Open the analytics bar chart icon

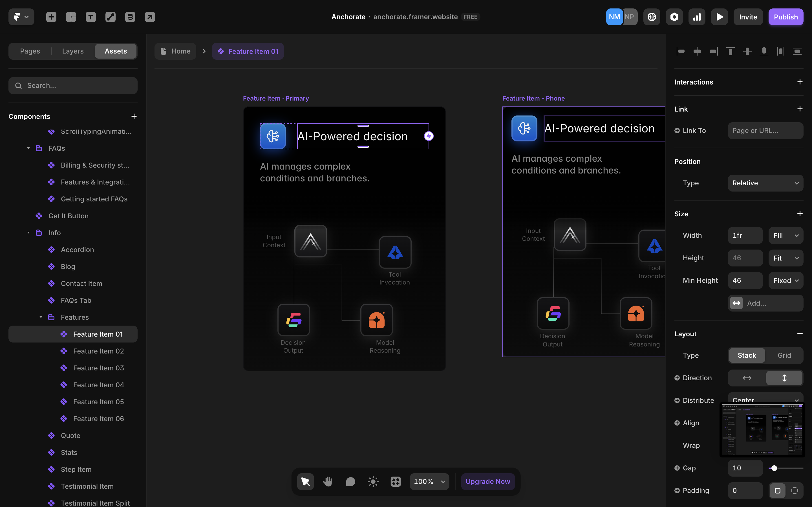[697, 17]
